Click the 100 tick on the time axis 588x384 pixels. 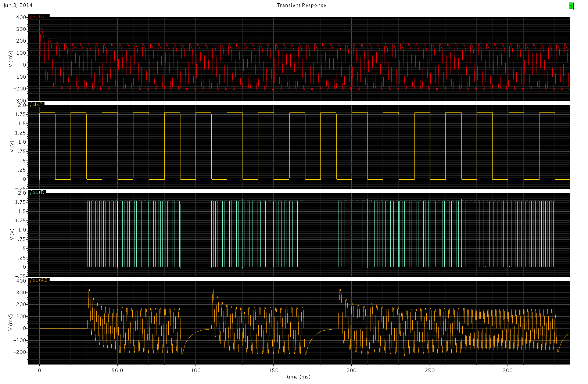pyautogui.click(x=196, y=370)
